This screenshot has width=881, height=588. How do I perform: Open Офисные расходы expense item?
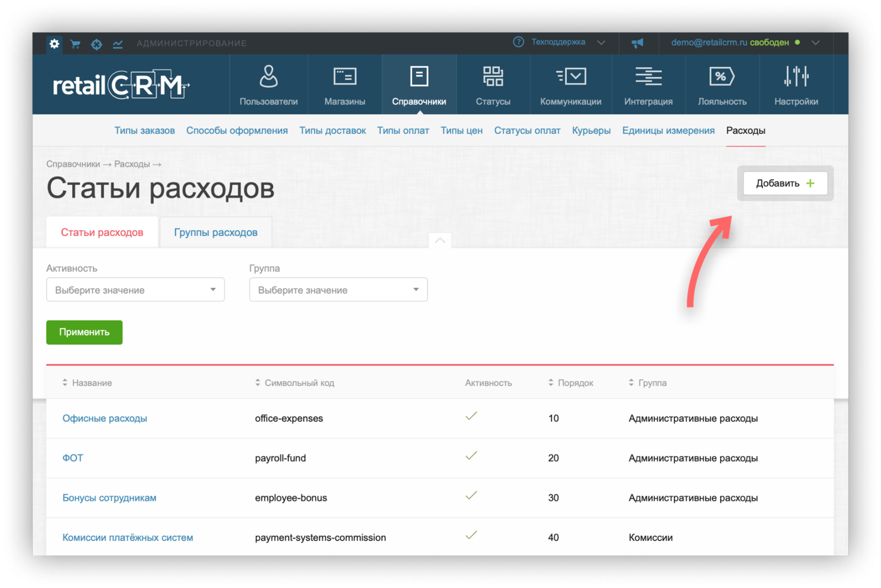[105, 418]
